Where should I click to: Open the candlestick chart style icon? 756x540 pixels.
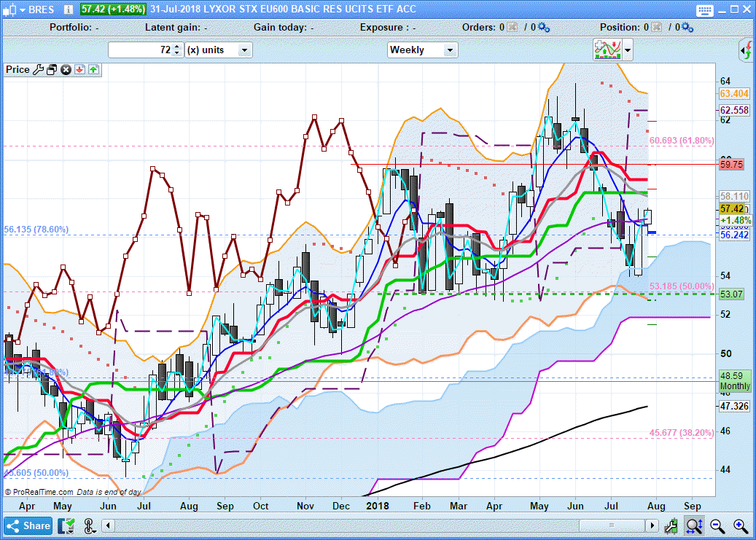point(9,9)
